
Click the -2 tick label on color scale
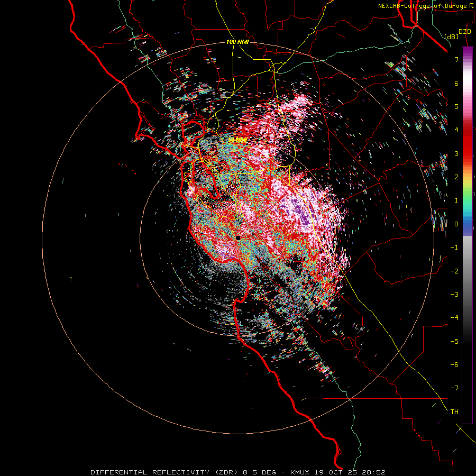454,271
